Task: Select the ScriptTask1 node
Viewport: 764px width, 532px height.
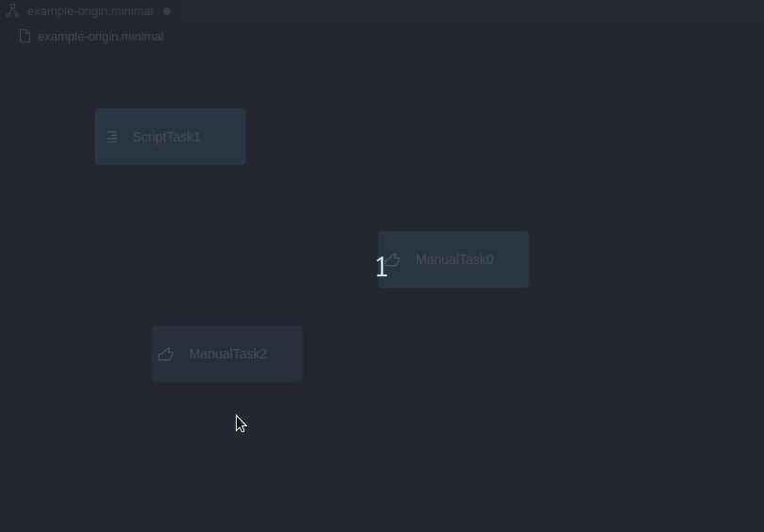Action: tap(171, 137)
